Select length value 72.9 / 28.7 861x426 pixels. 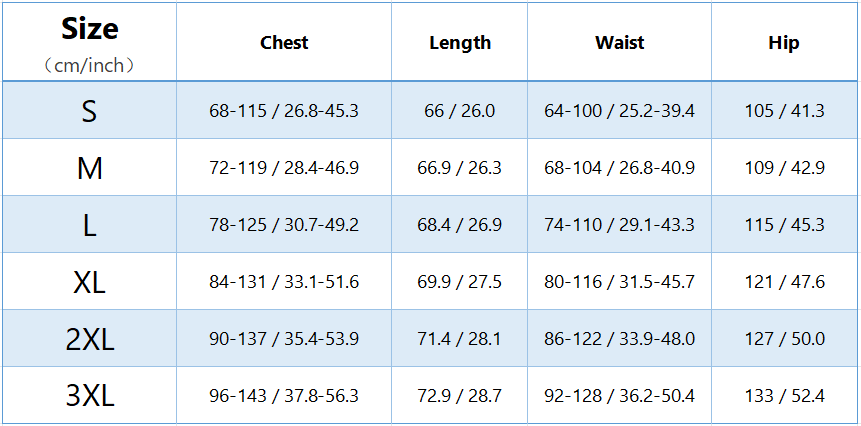coord(460,396)
